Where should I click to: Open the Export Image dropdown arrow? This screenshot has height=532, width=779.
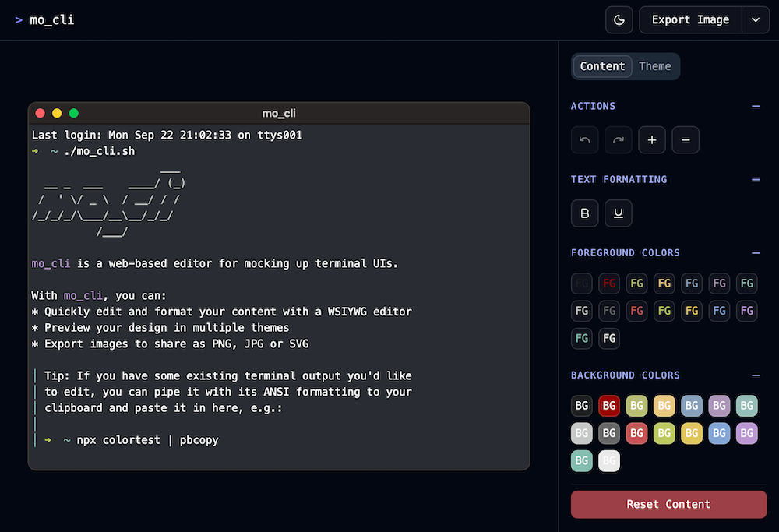coord(755,19)
